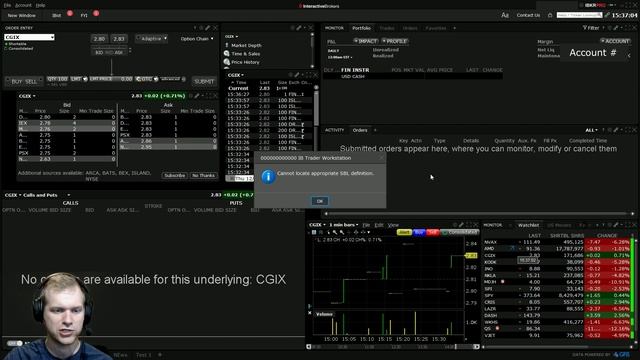Open the OTC time-in-force dropdown

pyautogui.click(x=147, y=79)
